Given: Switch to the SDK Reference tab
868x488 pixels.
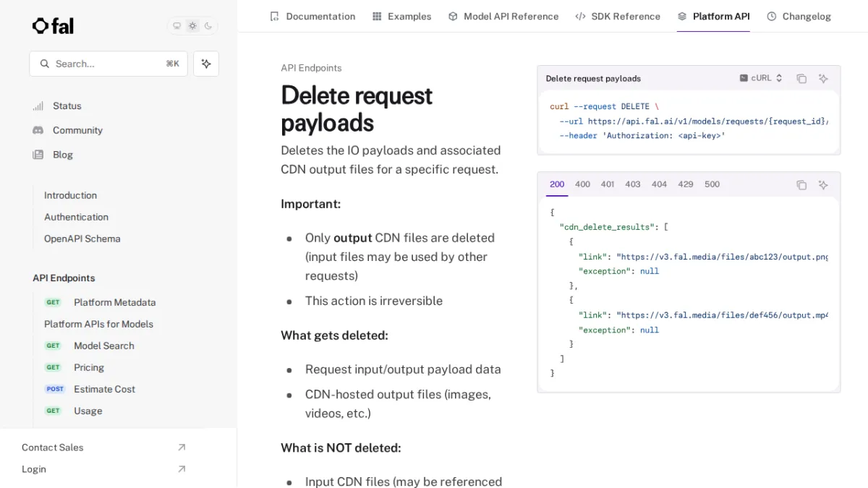Looking at the screenshot, I should point(618,16).
